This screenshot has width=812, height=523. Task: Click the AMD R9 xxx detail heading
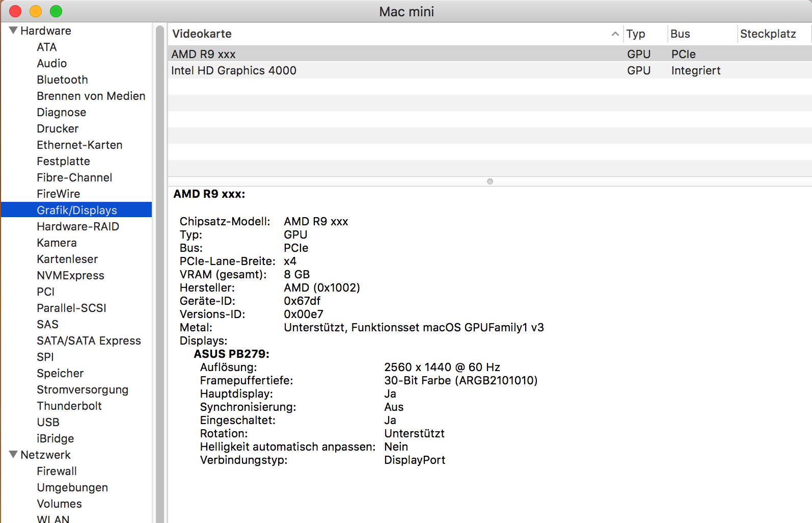(x=209, y=194)
